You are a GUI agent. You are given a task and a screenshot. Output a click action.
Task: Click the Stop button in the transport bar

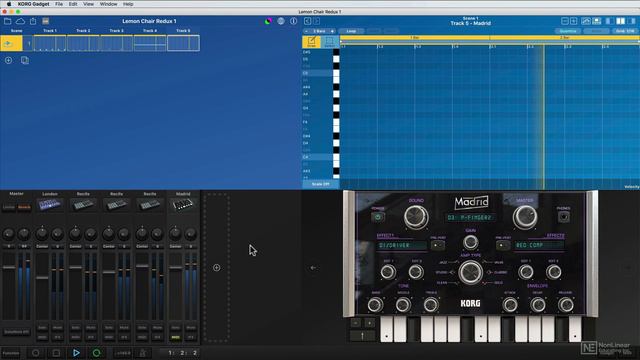click(56, 353)
